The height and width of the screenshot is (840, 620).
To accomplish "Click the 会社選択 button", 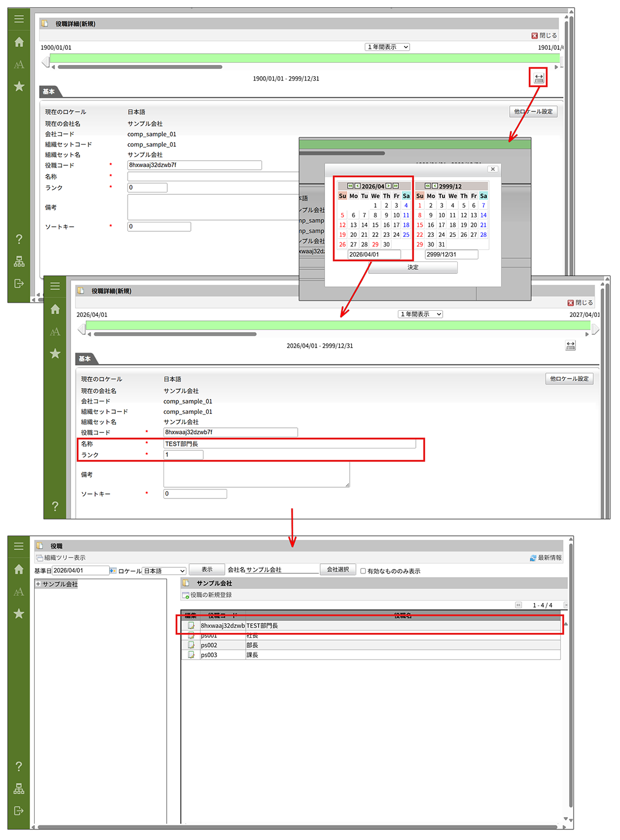I will tap(337, 570).
